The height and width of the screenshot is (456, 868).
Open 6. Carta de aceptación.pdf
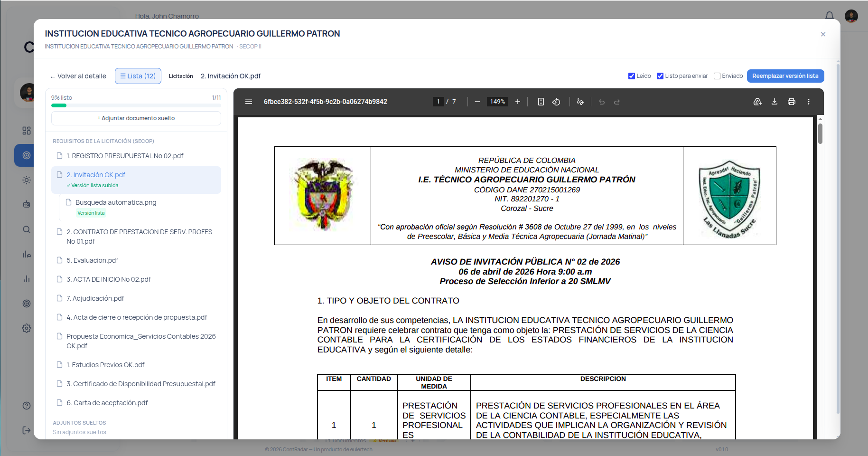tap(136, 403)
